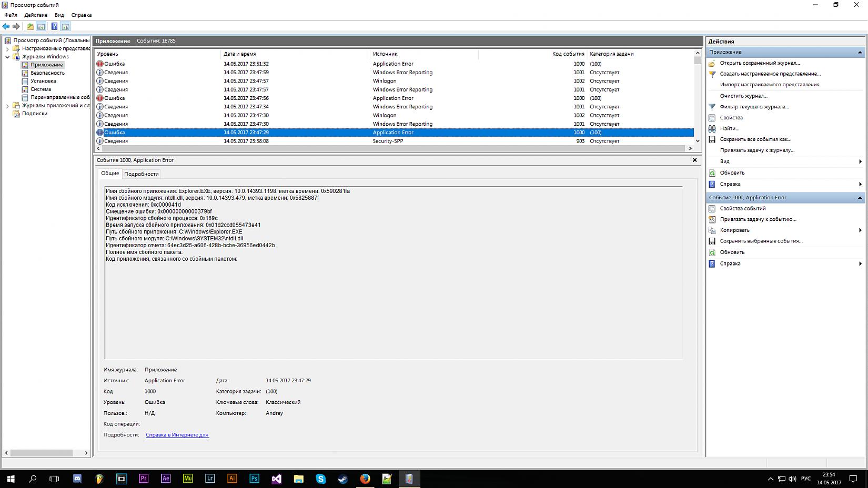Collapse the Журналы Windows tree node

click(7, 57)
